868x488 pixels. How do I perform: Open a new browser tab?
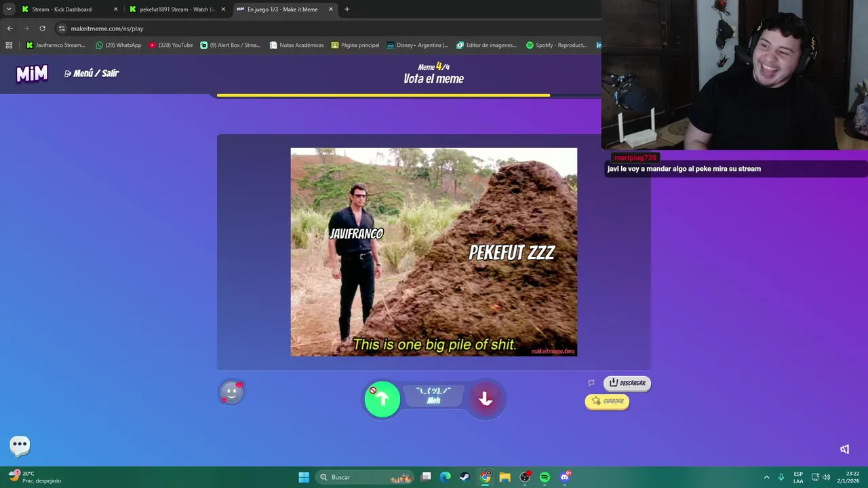coord(347,9)
